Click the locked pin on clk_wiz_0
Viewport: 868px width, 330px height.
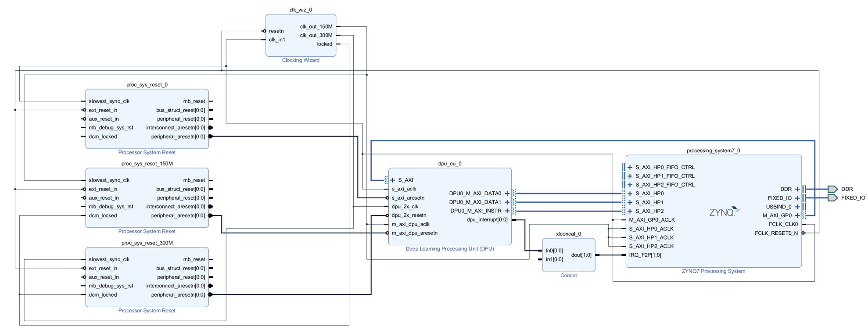[x=325, y=44]
